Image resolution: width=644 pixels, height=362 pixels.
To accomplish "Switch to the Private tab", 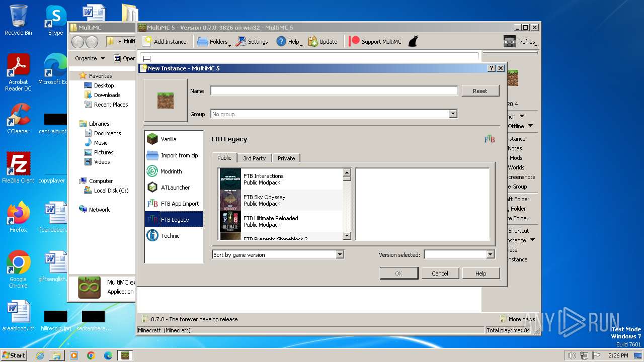I will pyautogui.click(x=286, y=158).
